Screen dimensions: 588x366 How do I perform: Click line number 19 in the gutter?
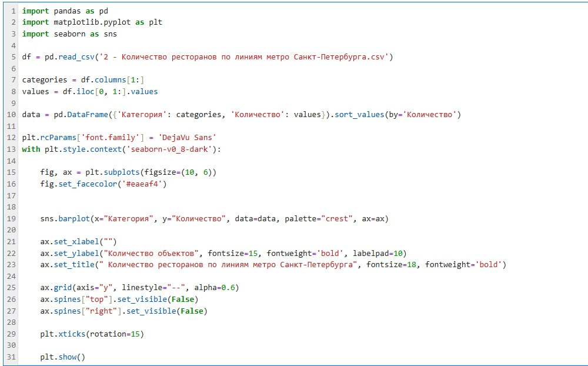[11, 218]
